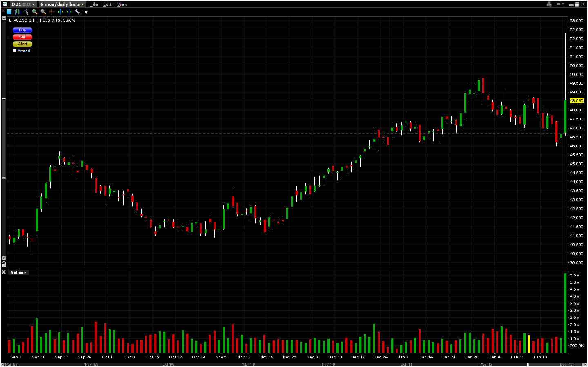Screen dimensions: 588x367
Task: Open the DB1 IBIS symbol dropdown
Action: pos(23,4)
